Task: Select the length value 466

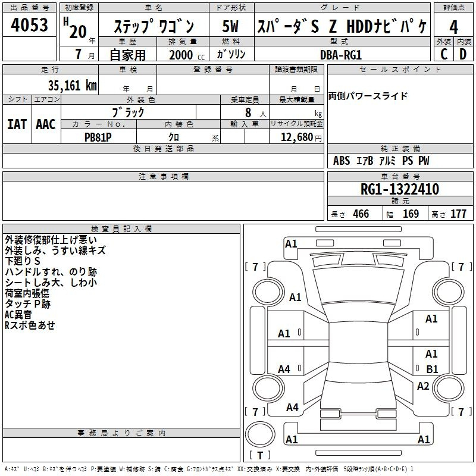Action: click(361, 214)
